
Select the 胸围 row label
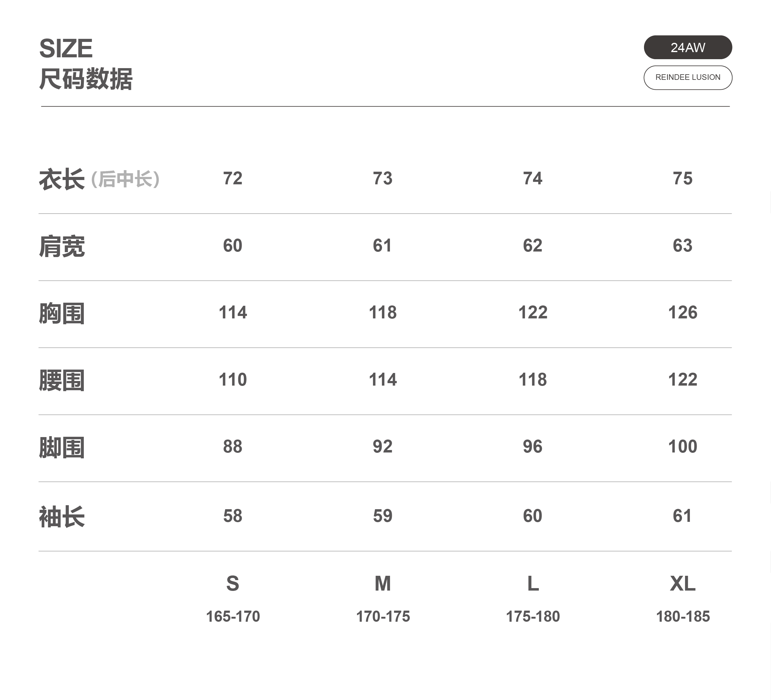[x=62, y=313]
